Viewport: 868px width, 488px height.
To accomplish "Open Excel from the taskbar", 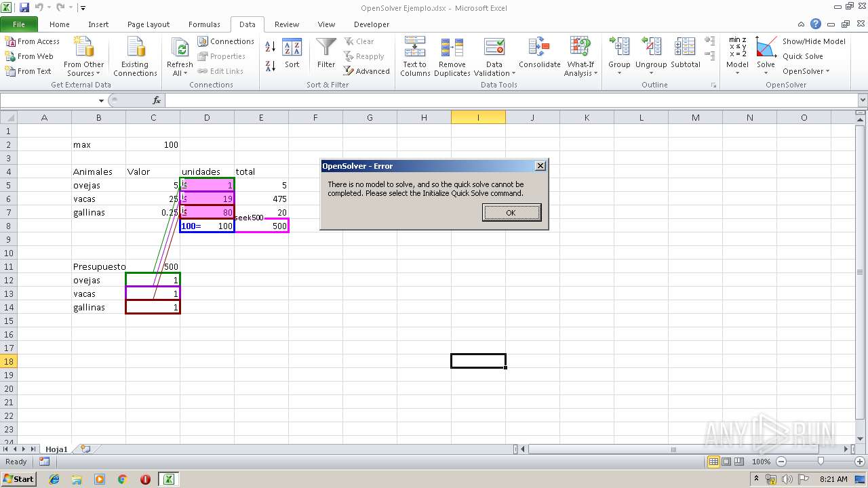I will coord(168,479).
